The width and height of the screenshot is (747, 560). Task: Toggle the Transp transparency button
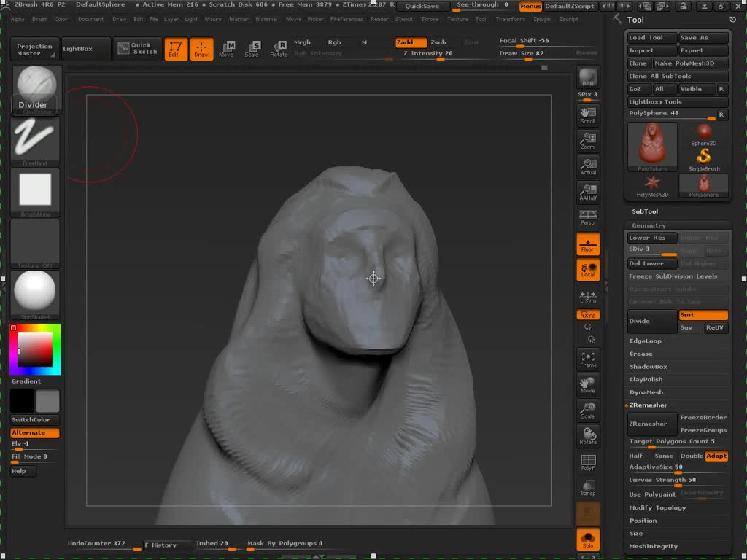pyautogui.click(x=588, y=488)
